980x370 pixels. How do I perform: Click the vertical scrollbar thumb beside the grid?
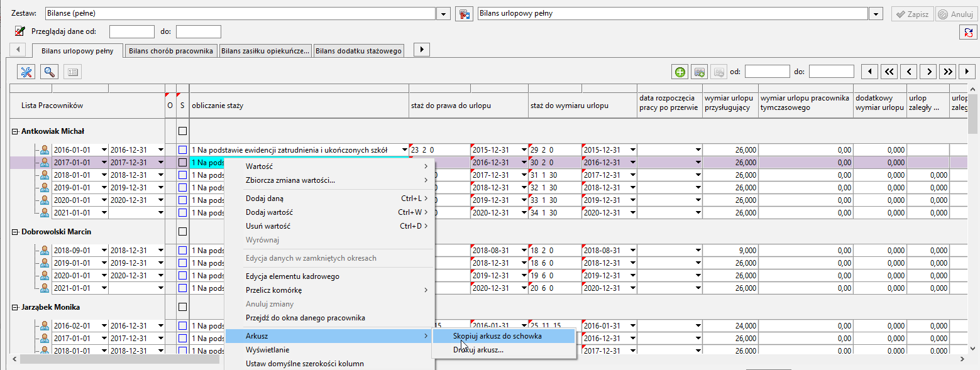[x=974, y=114]
